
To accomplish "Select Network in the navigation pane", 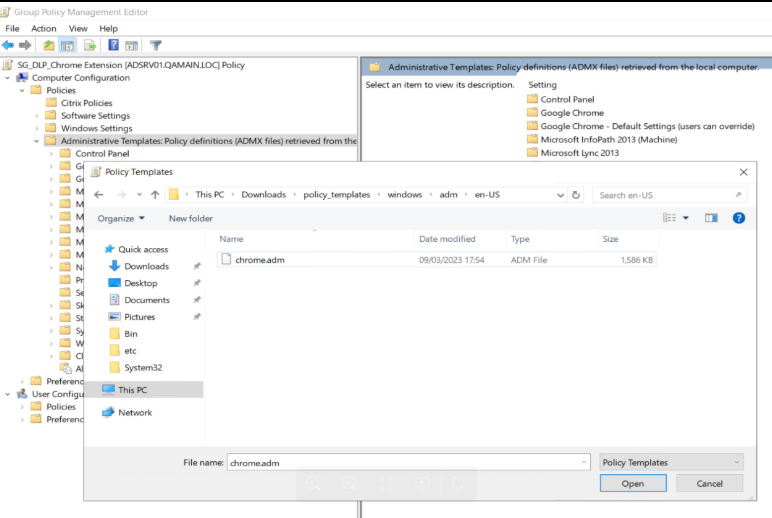I will [135, 412].
